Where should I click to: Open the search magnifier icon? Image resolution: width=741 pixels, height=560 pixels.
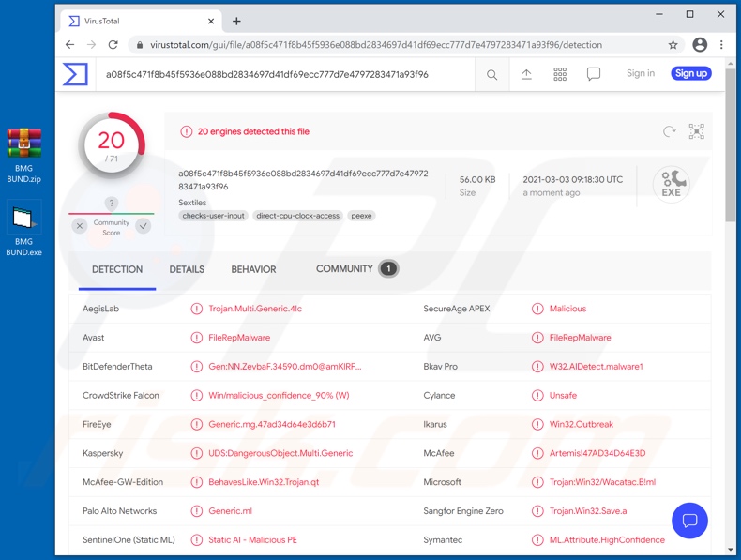[491, 74]
